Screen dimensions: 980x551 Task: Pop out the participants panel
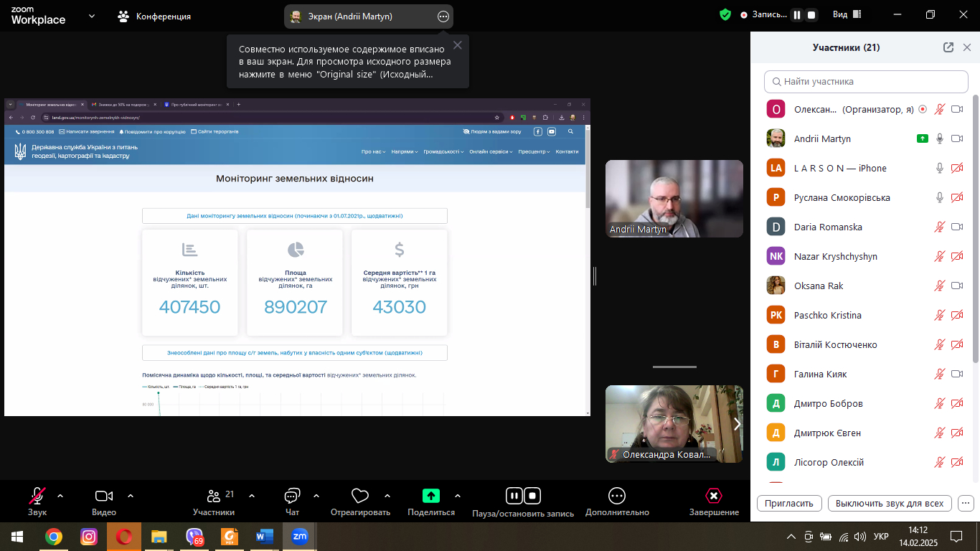948,47
